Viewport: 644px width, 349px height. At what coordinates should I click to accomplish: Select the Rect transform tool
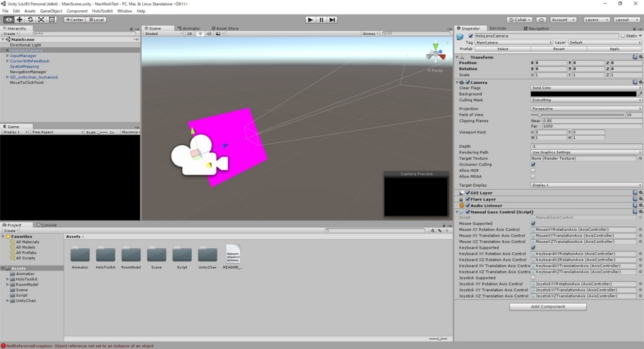click(x=52, y=19)
